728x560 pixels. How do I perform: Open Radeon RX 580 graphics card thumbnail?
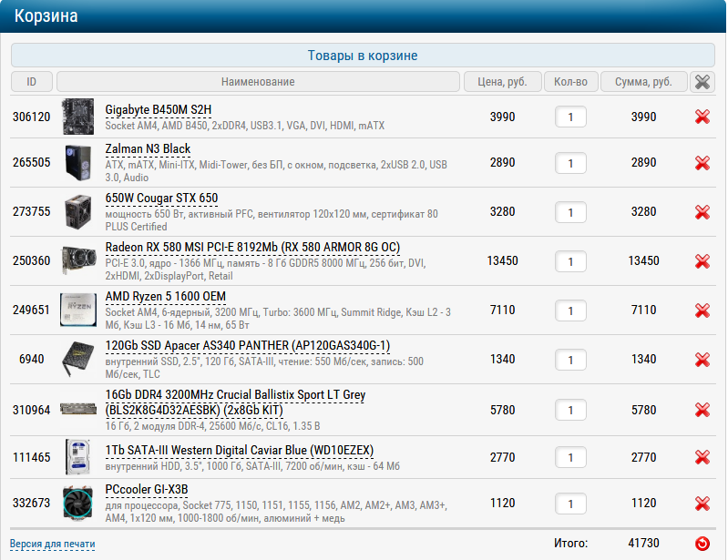pyautogui.click(x=78, y=260)
